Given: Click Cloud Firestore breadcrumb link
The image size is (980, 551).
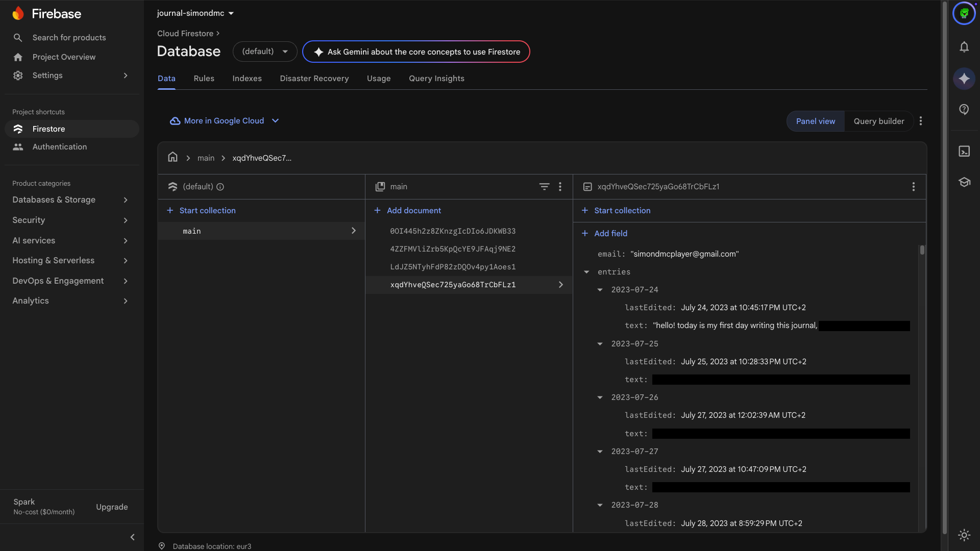Looking at the screenshot, I should 185,33.
